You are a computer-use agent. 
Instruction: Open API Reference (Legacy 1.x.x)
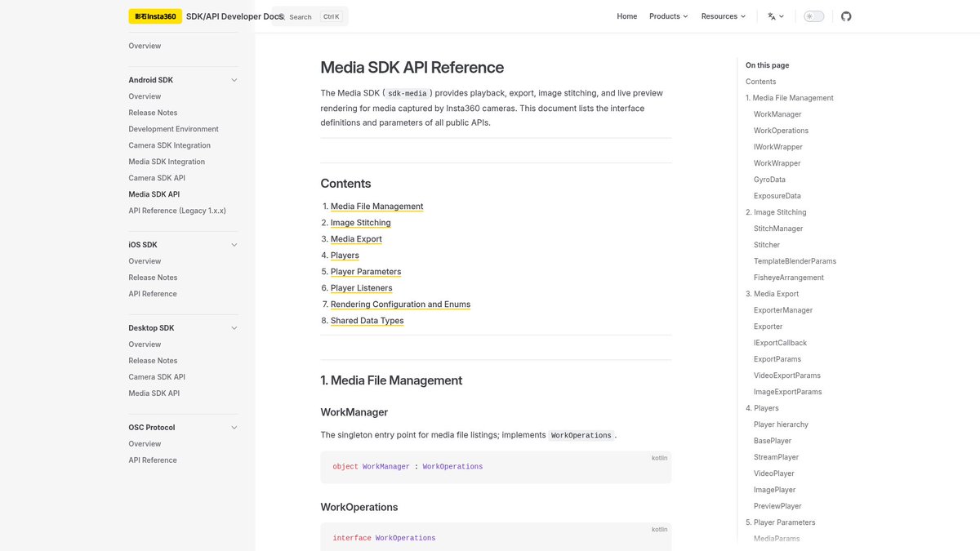[x=177, y=211]
